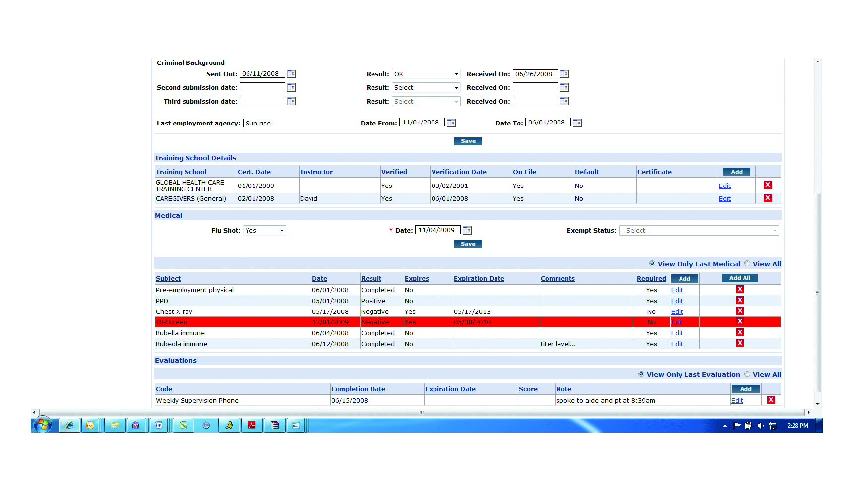Delete the PPD medical record
This screenshot has width=868, height=496.
[740, 300]
